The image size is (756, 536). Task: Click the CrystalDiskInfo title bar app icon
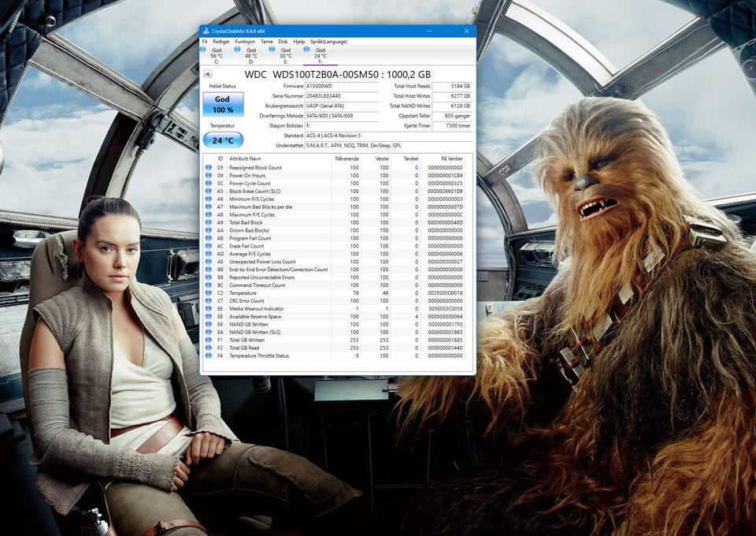206,31
